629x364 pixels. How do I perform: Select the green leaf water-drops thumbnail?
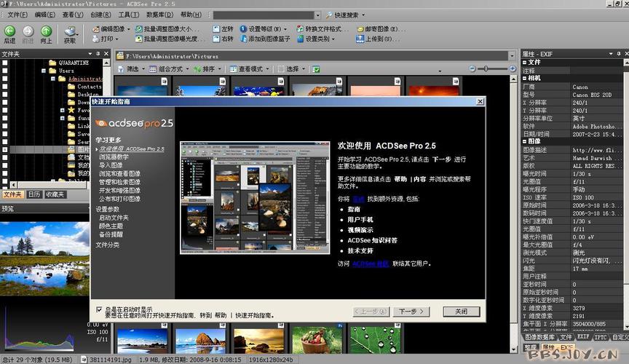(375, 339)
